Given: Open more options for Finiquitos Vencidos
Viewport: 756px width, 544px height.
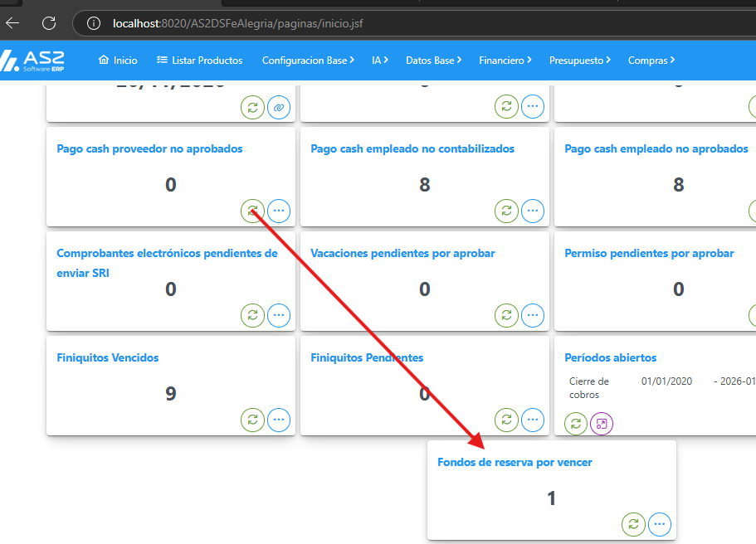Looking at the screenshot, I should tap(279, 420).
